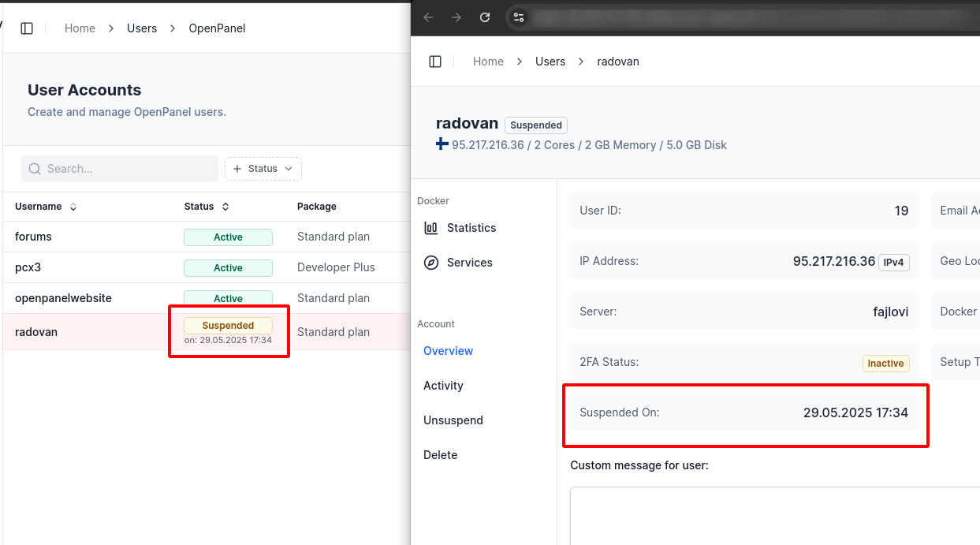980x545 pixels.
Task: Click Standard plan for forums
Action: point(333,237)
